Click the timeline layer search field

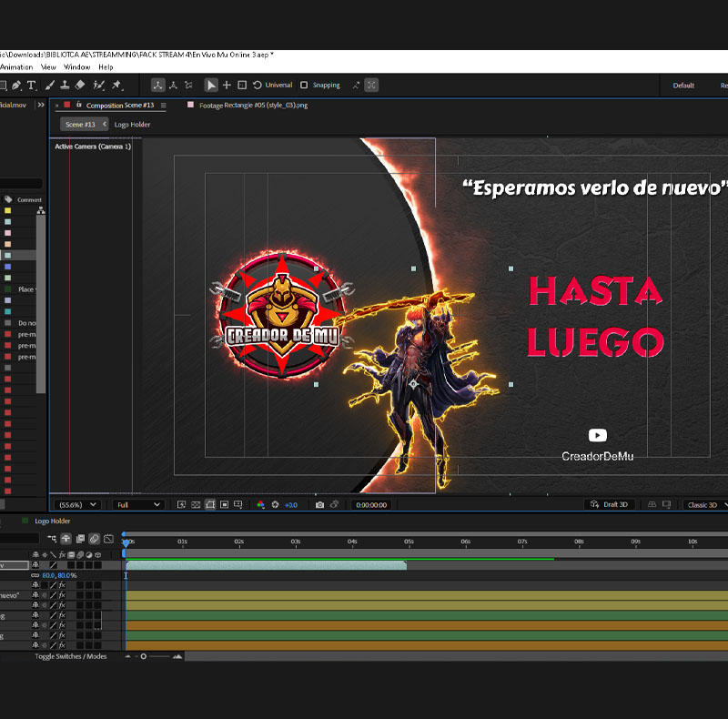(19, 538)
